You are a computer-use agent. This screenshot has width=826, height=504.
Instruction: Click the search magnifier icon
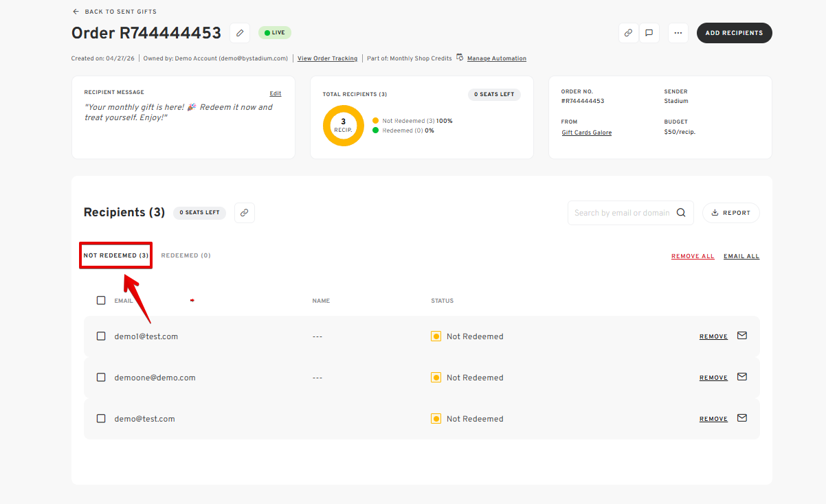[681, 213]
